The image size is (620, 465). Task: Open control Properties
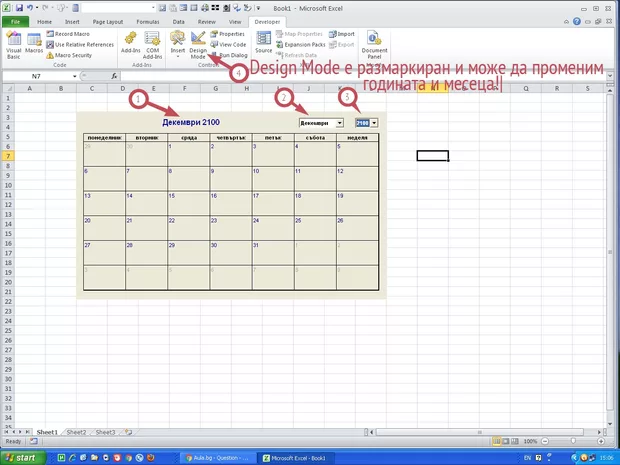[227, 34]
